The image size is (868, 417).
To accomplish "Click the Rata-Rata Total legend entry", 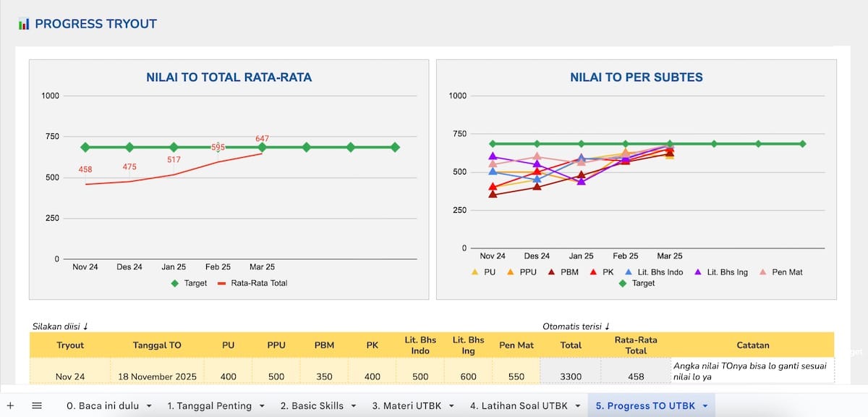I will coord(252,283).
